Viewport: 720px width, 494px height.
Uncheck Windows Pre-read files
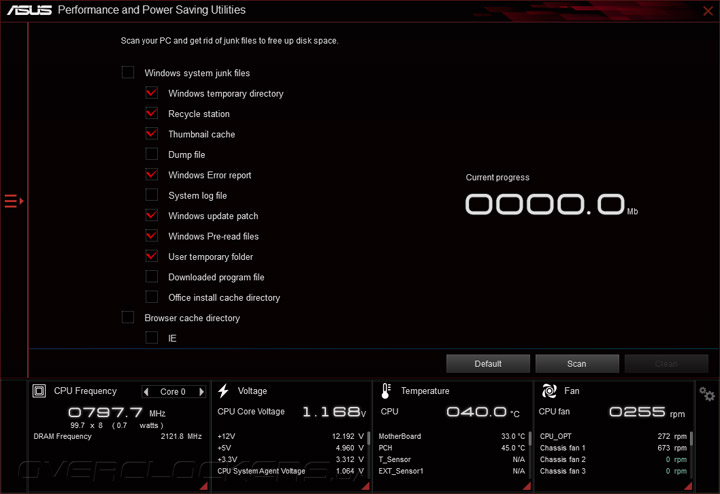[152, 236]
